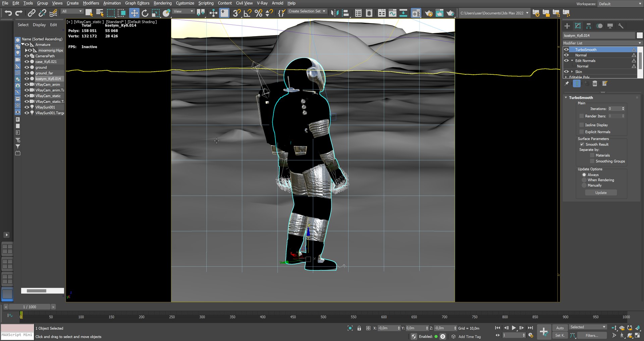Toggle Percent Snap icon

tap(259, 13)
